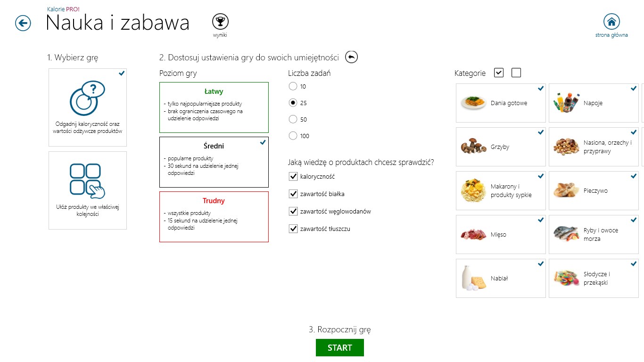This screenshot has width=644, height=362.
Task: Disable zawartość białka checkbox
Action: click(293, 194)
